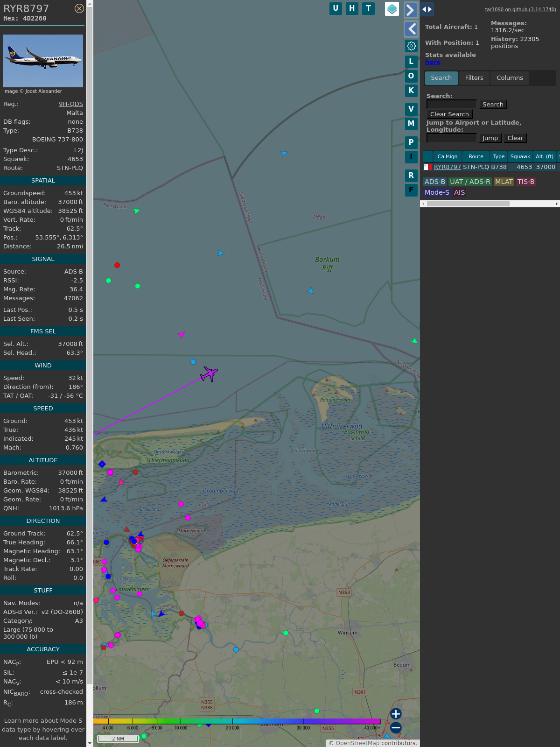Click the R map button
Screen dimensions: 560x747
click(x=411, y=176)
